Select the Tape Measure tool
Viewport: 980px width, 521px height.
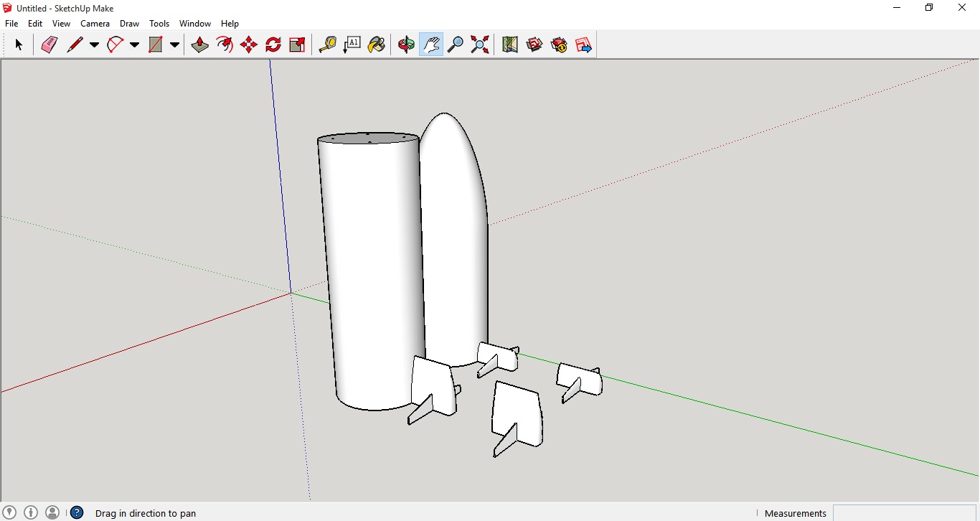[x=327, y=45]
